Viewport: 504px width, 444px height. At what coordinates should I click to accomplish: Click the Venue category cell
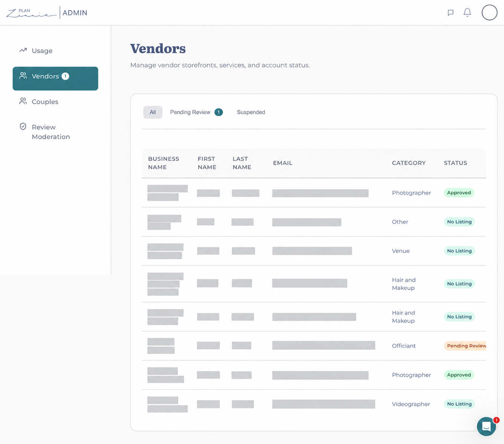click(401, 251)
